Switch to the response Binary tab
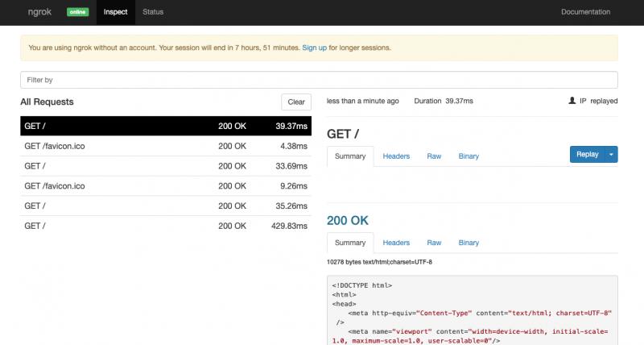 click(x=469, y=243)
